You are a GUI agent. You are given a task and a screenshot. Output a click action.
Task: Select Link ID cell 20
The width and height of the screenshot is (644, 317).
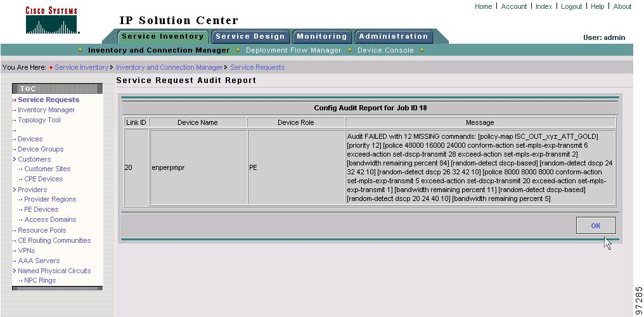[136, 167]
